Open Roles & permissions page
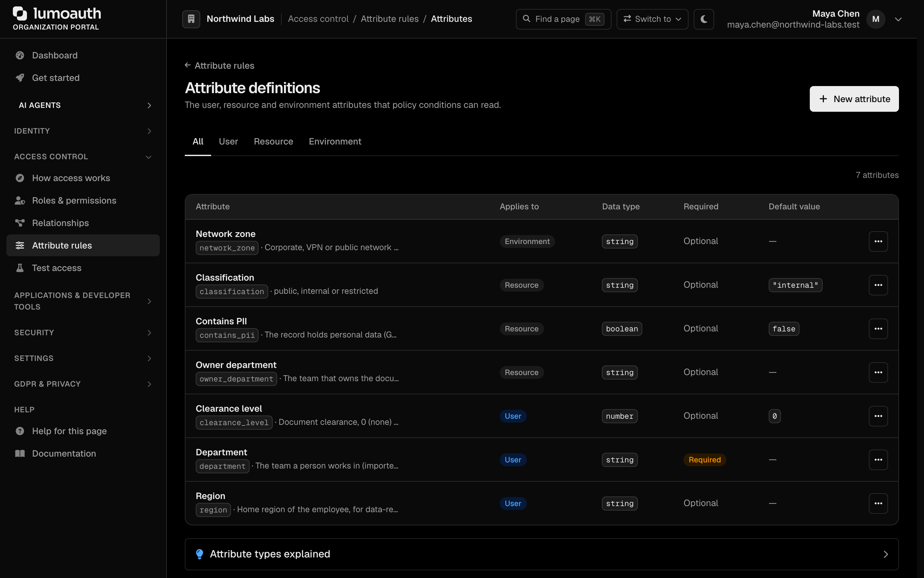 pos(83,201)
